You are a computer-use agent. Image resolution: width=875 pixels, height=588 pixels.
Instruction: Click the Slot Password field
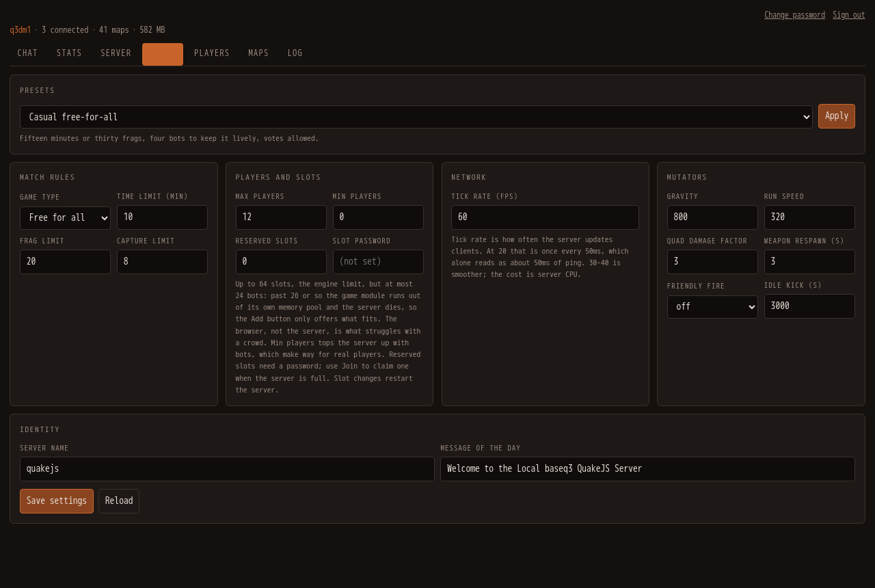(x=378, y=262)
